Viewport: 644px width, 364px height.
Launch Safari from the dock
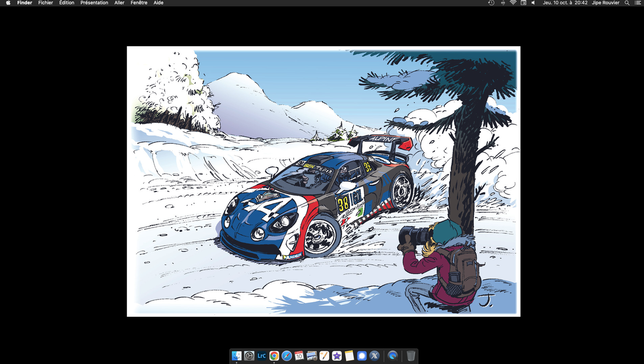tap(287, 356)
